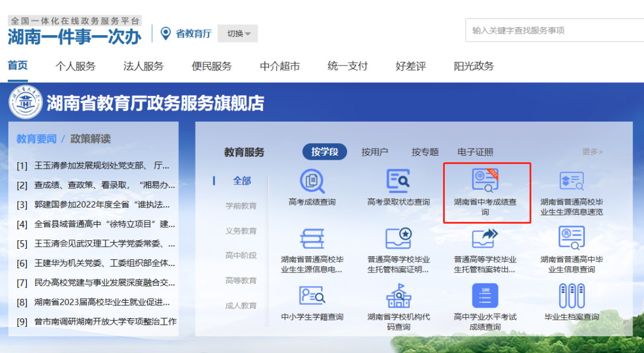Expand 更多 to see more services
The width and height of the screenshot is (644, 353).
[x=592, y=152]
